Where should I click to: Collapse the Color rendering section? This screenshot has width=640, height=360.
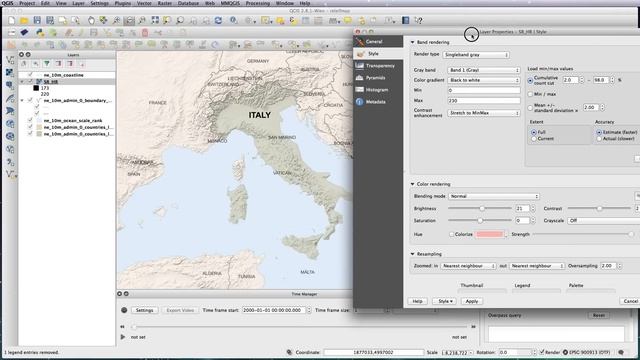tap(412, 184)
